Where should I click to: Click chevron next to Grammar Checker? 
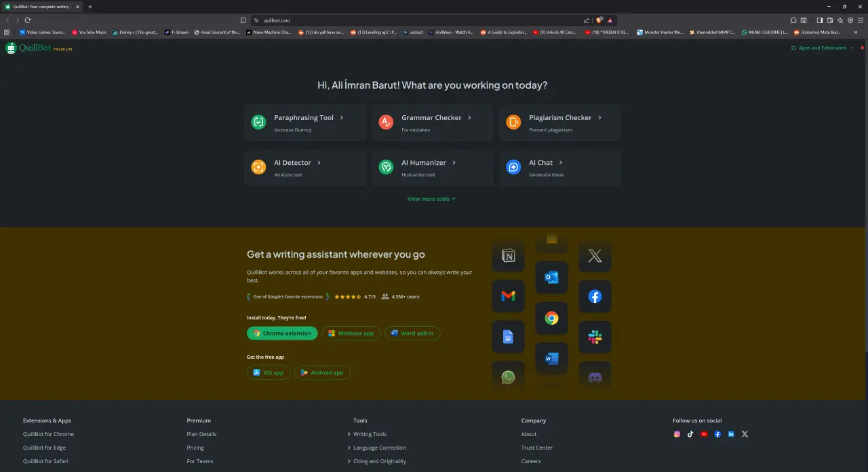click(x=469, y=117)
